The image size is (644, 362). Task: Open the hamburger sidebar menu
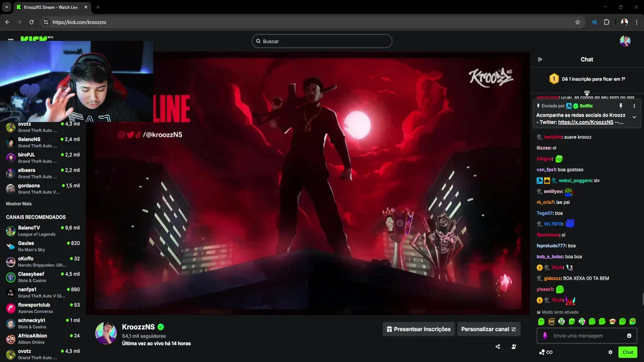(11, 39)
